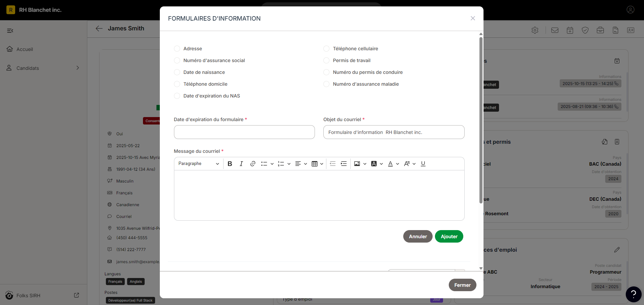Expand text alignment options arrow

pyautogui.click(x=305, y=164)
